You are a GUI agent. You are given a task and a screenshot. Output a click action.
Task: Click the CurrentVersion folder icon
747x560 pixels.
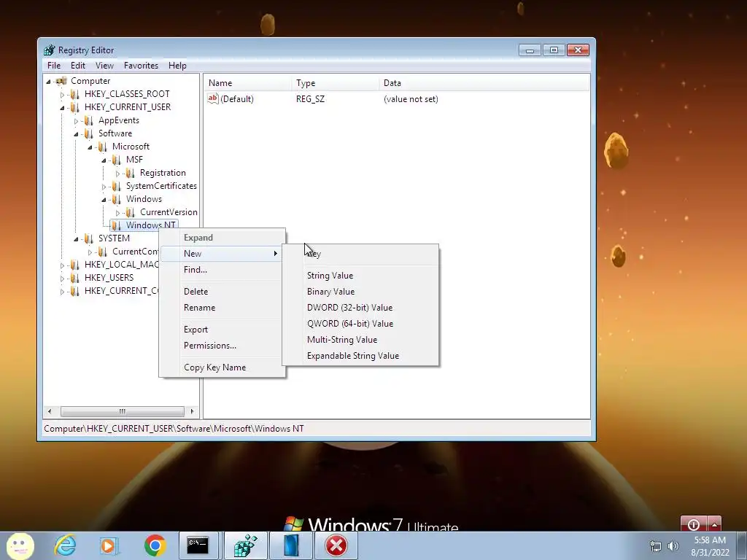coord(130,212)
